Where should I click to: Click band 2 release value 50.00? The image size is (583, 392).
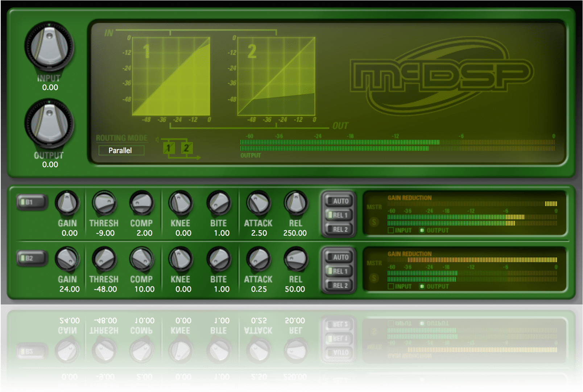[x=295, y=289]
